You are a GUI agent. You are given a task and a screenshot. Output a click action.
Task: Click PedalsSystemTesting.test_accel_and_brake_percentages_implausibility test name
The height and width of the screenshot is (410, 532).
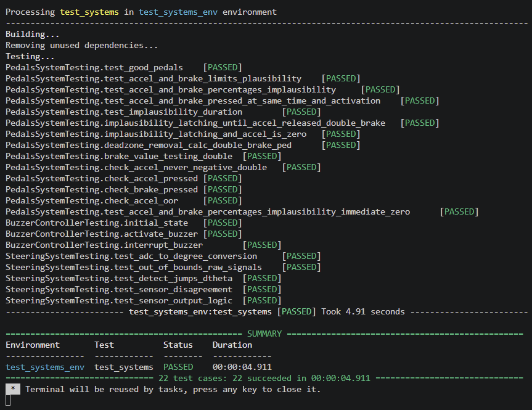(171, 90)
